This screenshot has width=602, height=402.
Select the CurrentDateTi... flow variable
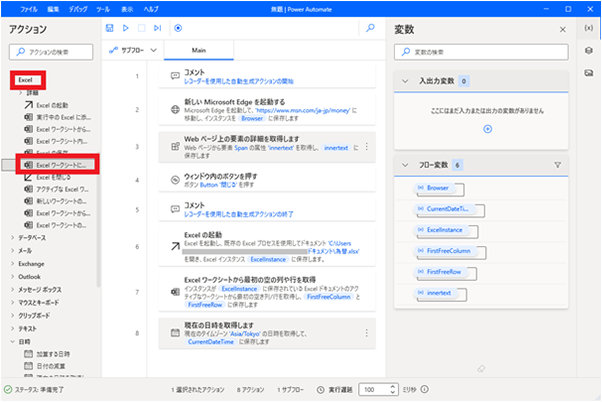447,209
